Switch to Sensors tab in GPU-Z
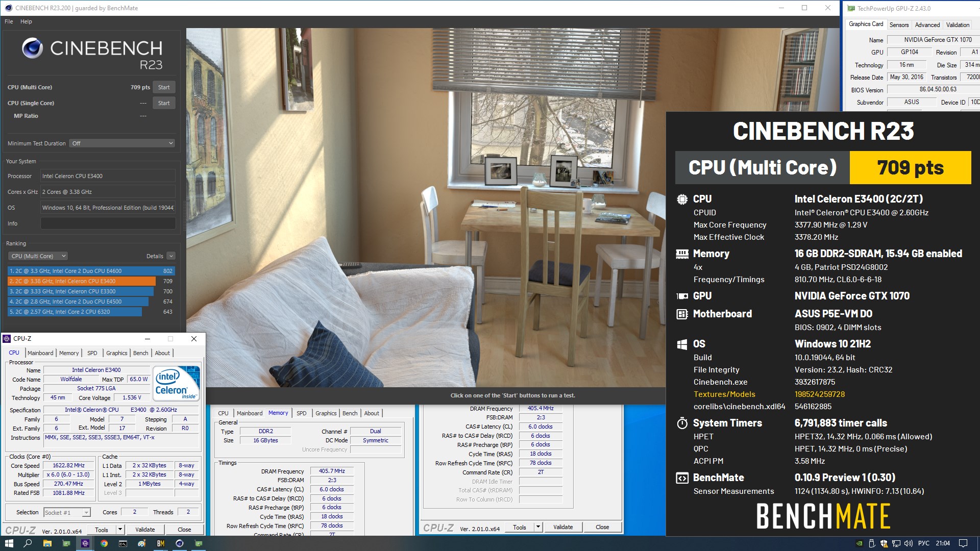The image size is (980, 551). pyautogui.click(x=899, y=25)
